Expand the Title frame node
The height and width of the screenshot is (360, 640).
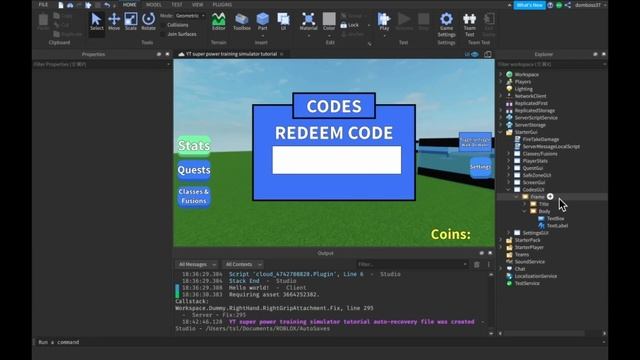coord(525,204)
